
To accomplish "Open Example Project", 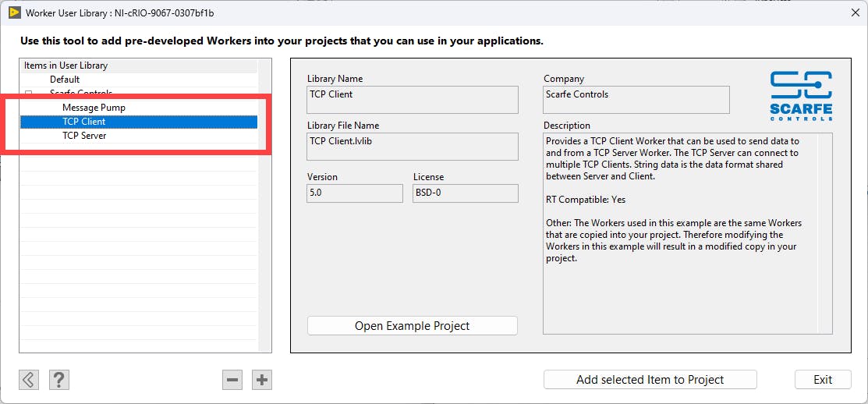I will pos(413,326).
